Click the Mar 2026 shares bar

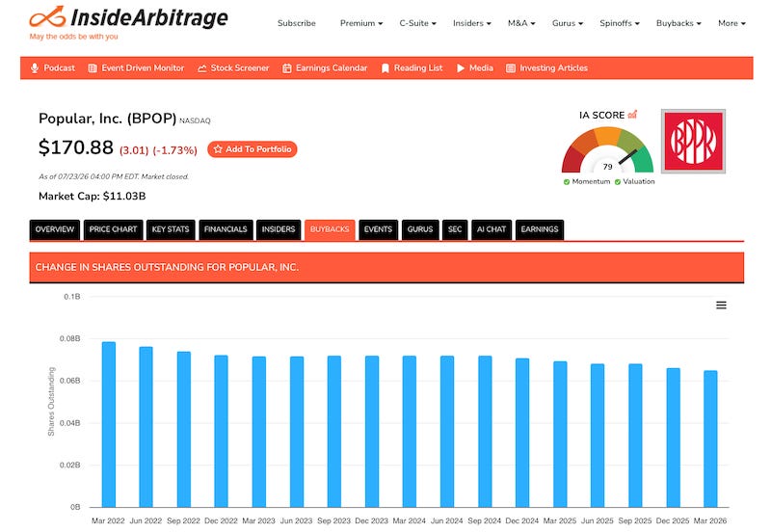pyautogui.click(x=710, y=439)
